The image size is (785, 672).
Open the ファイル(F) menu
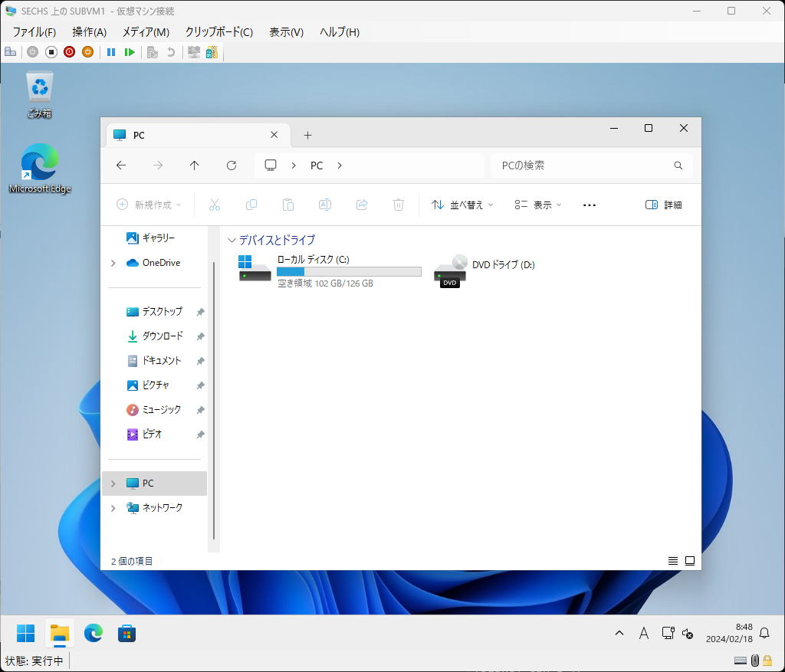(x=34, y=32)
